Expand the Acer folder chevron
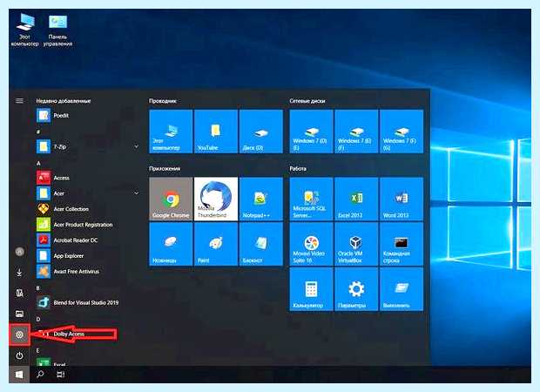 [x=137, y=193]
